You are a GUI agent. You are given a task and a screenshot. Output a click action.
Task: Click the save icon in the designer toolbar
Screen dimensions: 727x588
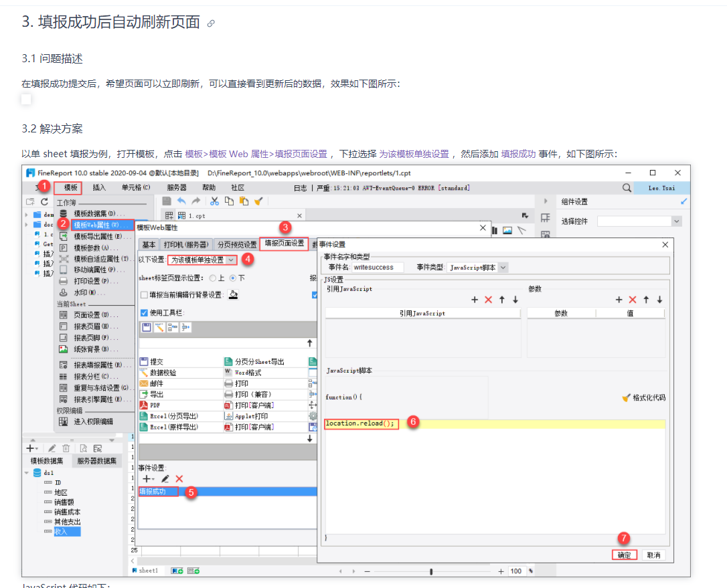click(x=167, y=201)
